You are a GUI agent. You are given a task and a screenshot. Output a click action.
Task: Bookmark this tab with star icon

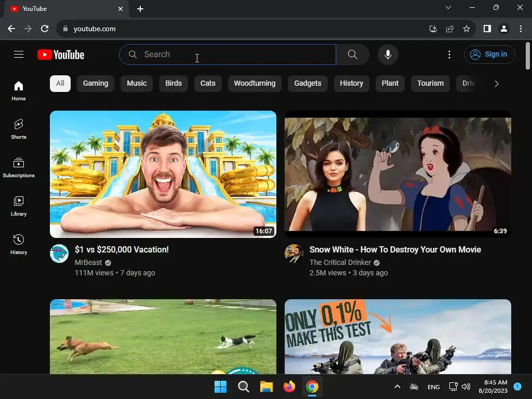467,29
